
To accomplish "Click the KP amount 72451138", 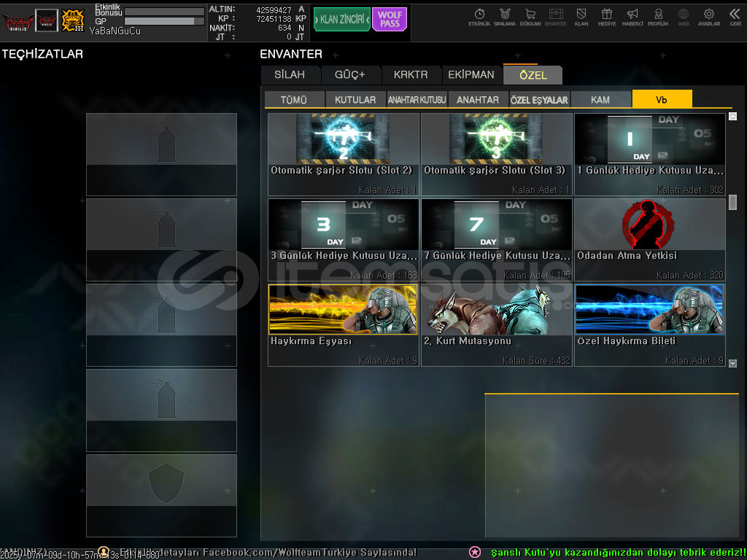I will click(274, 18).
